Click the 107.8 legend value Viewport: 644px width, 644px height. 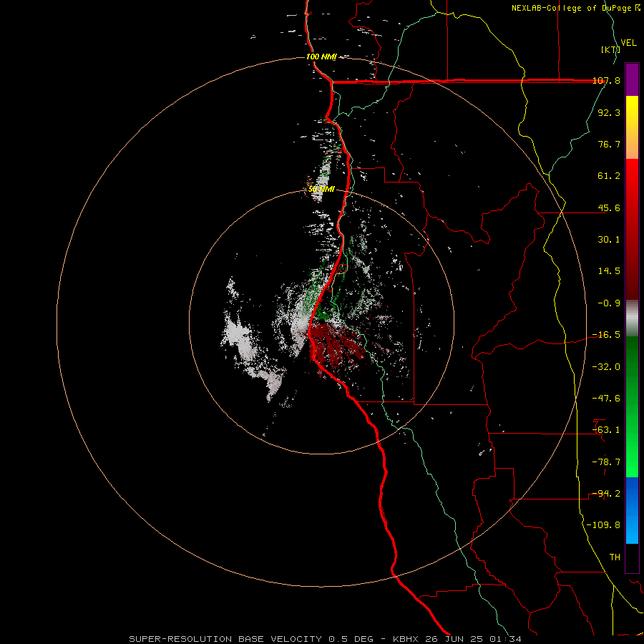click(x=607, y=81)
